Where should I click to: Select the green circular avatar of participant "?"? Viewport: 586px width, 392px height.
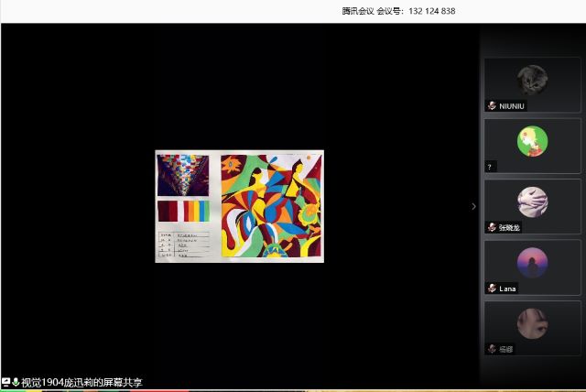click(x=532, y=141)
